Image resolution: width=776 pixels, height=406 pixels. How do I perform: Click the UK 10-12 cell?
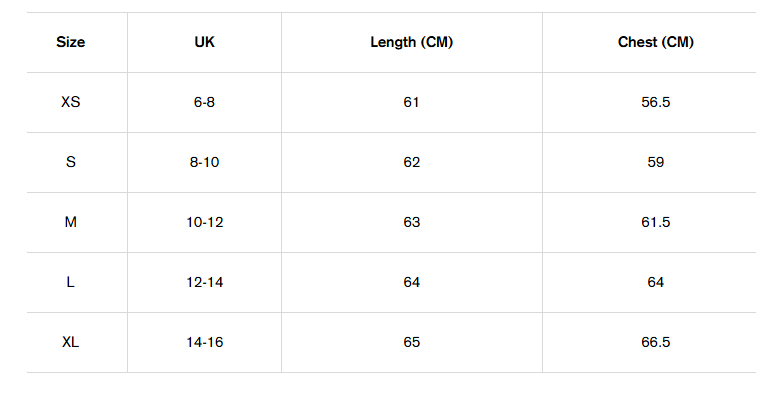pyautogui.click(x=204, y=222)
